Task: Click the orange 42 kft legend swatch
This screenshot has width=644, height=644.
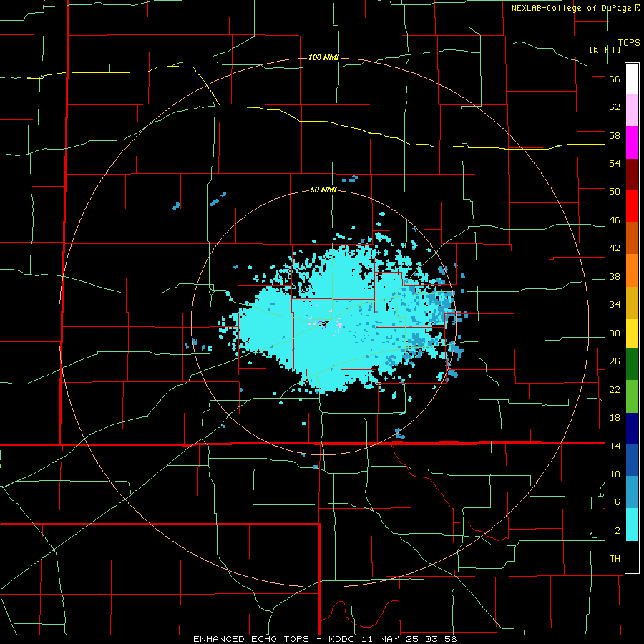Action: tap(632, 270)
